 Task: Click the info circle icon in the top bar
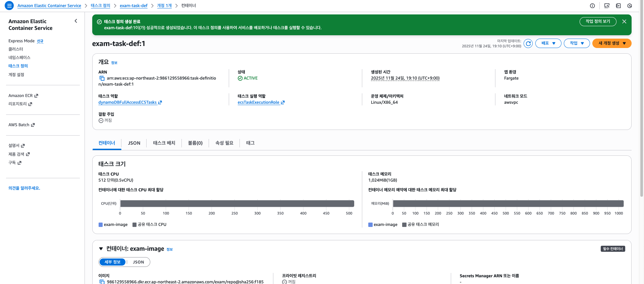pos(592,6)
